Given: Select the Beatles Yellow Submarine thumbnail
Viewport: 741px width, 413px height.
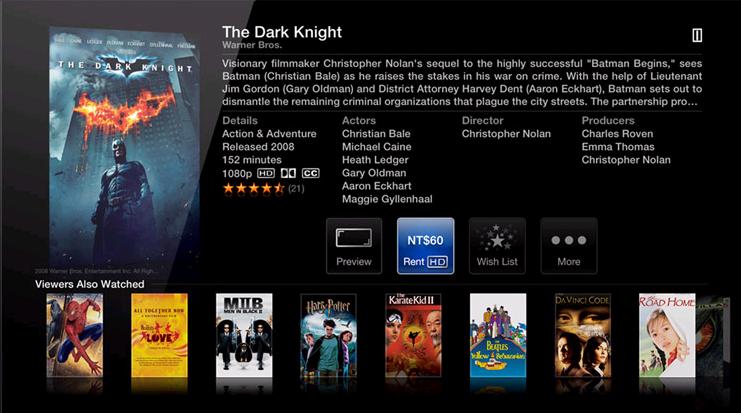Looking at the screenshot, I should point(498,335).
